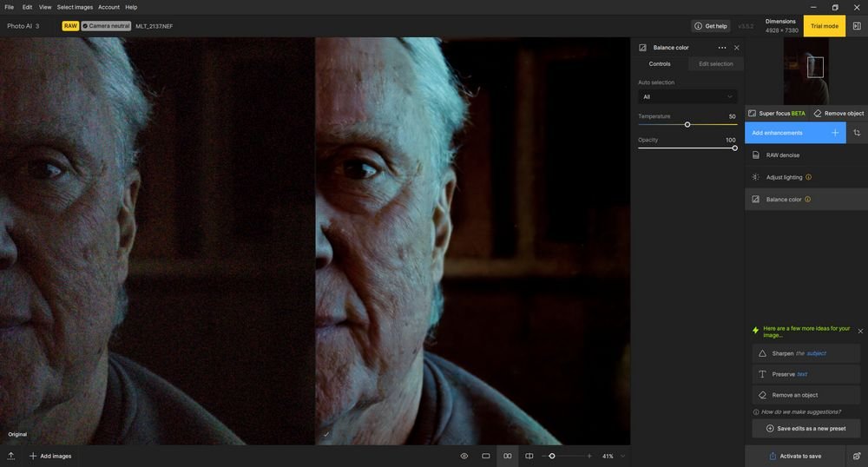This screenshot has width=868, height=467.
Task: Toggle Super focus BETA
Action: (777, 114)
